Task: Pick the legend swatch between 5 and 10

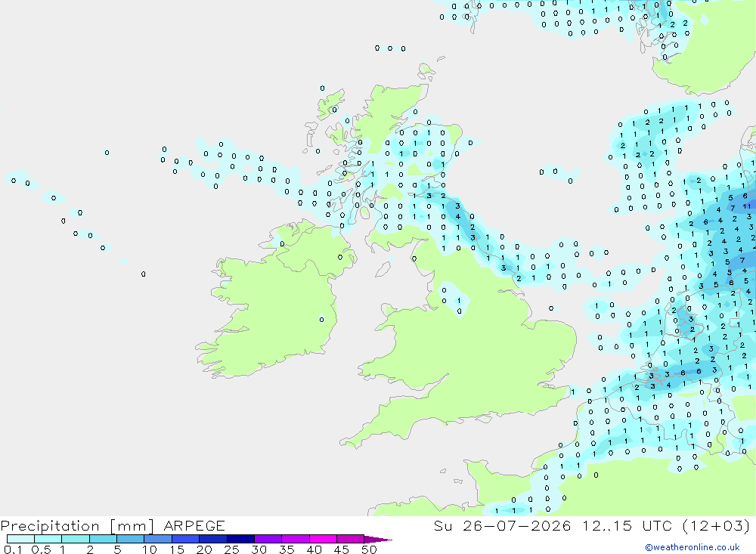Action: click(130, 539)
